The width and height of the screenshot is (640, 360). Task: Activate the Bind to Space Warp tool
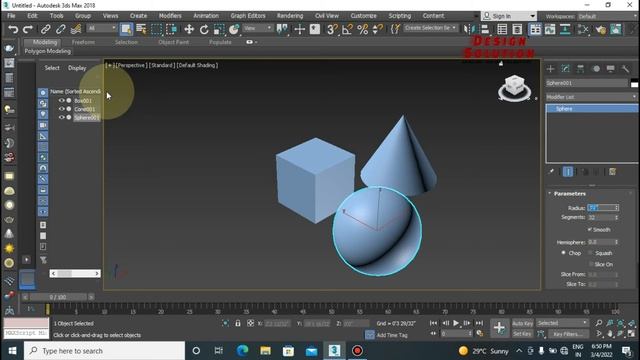[76, 29]
